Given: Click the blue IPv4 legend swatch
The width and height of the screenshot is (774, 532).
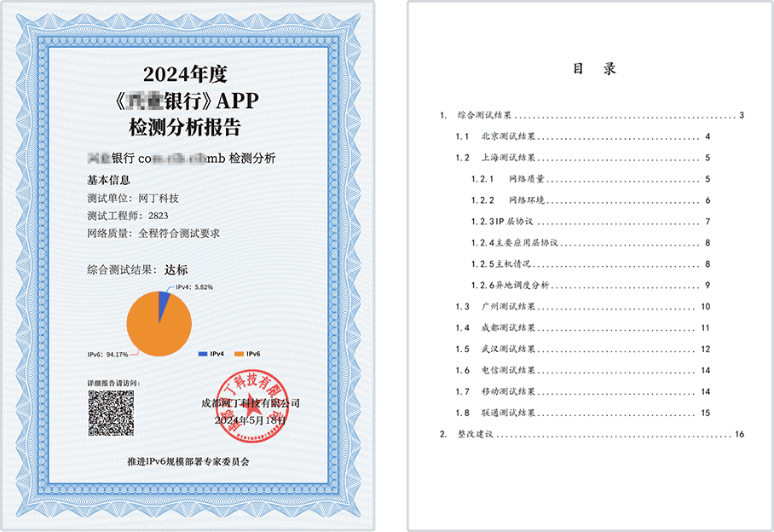Looking at the screenshot, I should (203, 353).
